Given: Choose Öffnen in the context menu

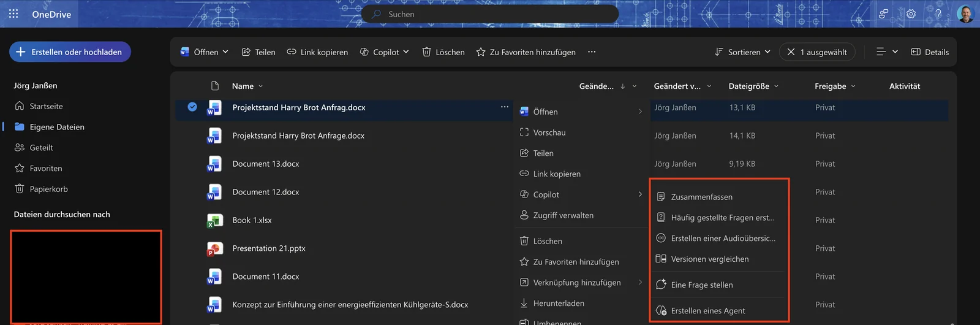Looking at the screenshot, I should [x=581, y=112].
